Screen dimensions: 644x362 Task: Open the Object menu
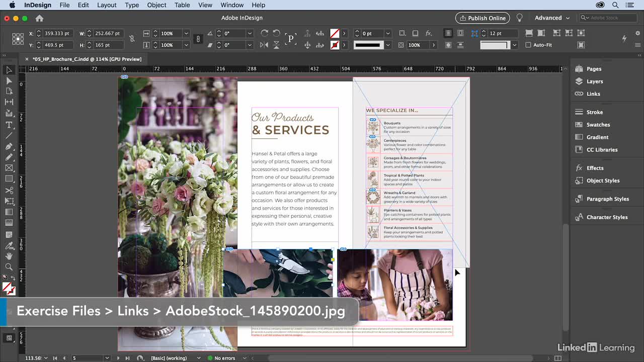tap(156, 5)
